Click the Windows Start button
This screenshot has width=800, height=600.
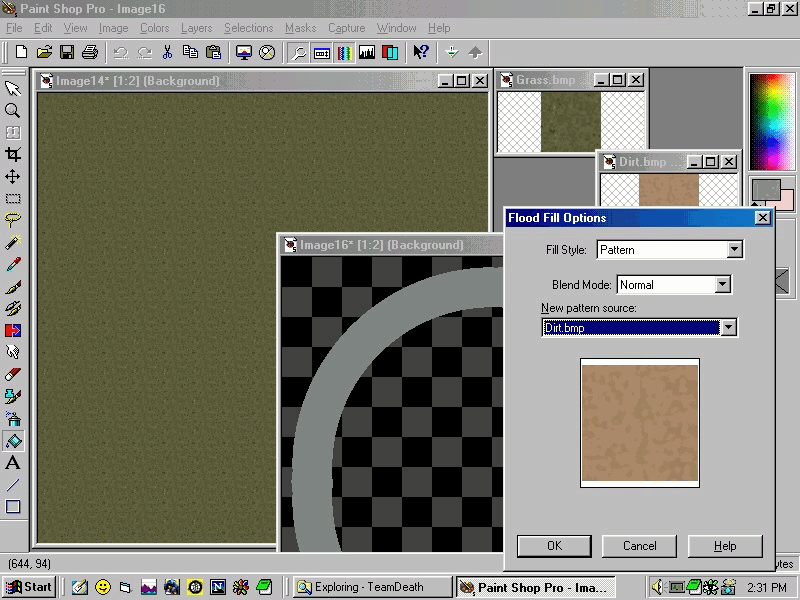pyautogui.click(x=29, y=587)
